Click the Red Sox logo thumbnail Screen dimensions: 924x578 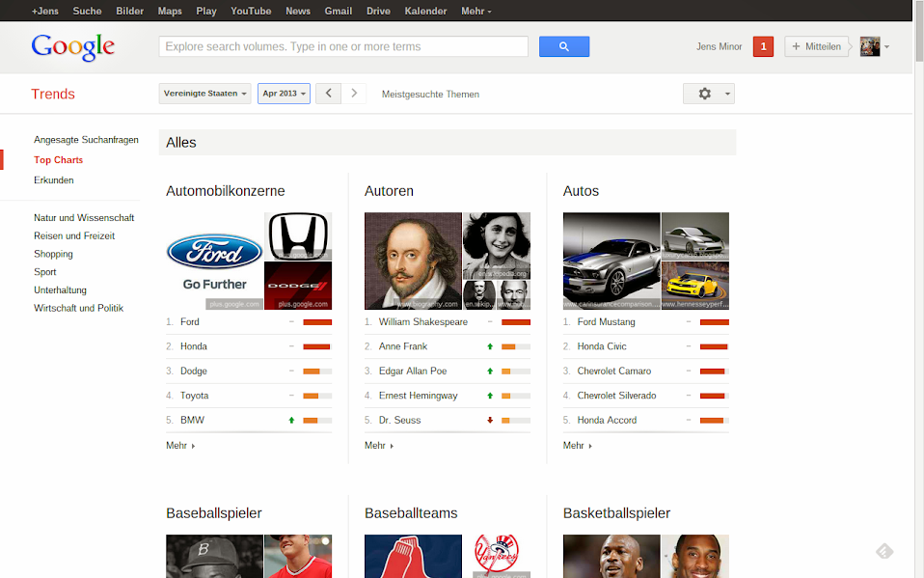(x=413, y=556)
